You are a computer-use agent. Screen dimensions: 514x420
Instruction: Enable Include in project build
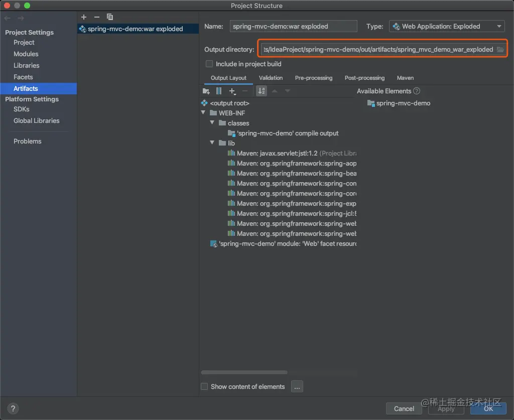(x=209, y=64)
